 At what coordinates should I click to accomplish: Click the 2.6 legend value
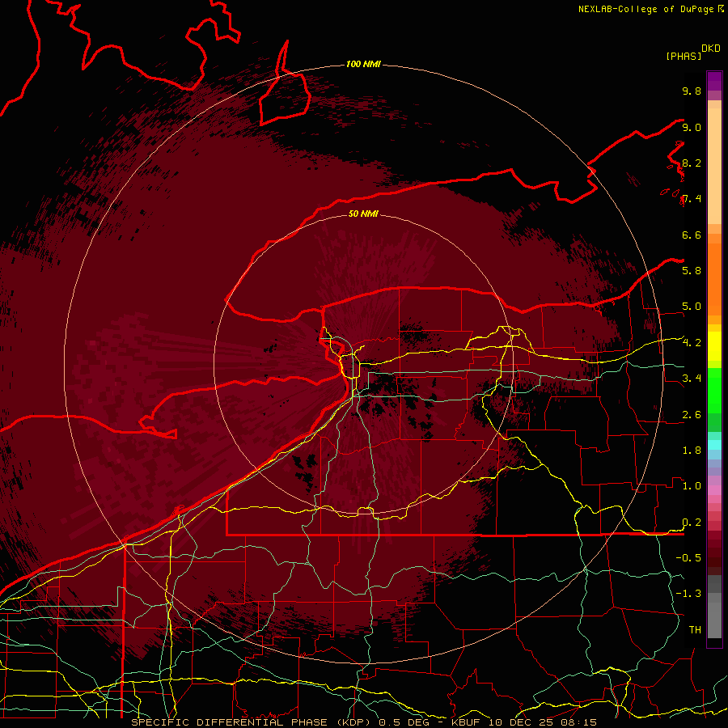(x=692, y=415)
